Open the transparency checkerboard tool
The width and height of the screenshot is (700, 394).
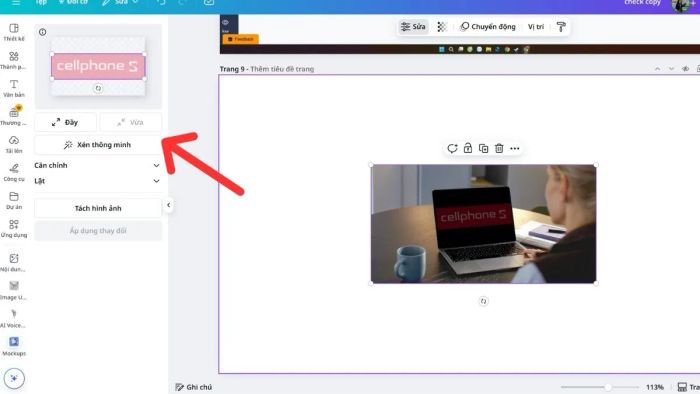pyautogui.click(x=442, y=27)
